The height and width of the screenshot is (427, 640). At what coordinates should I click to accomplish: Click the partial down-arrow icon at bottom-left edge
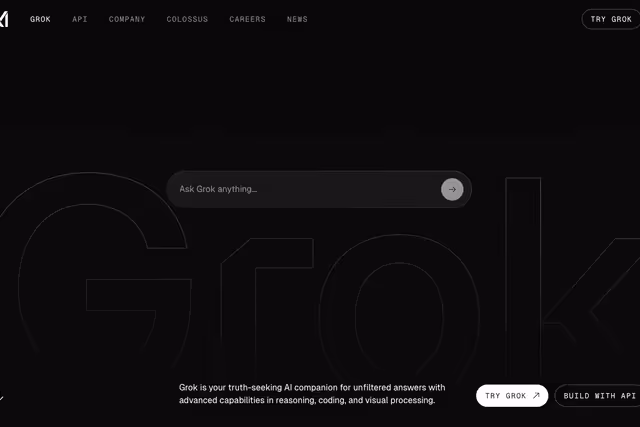[x=1, y=396]
